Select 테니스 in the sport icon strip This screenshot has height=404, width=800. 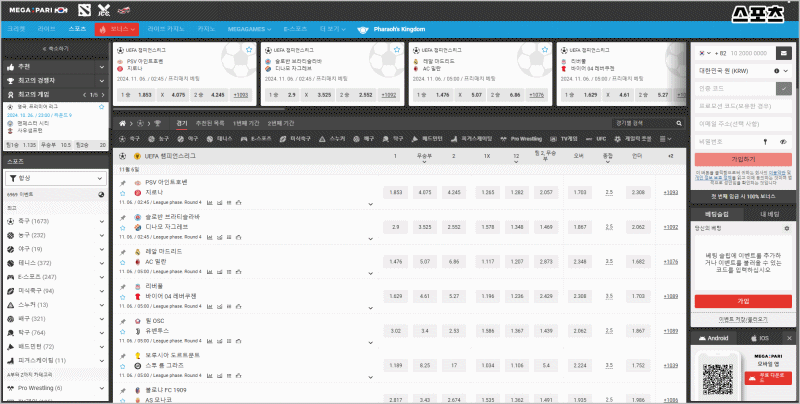point(220,139)
